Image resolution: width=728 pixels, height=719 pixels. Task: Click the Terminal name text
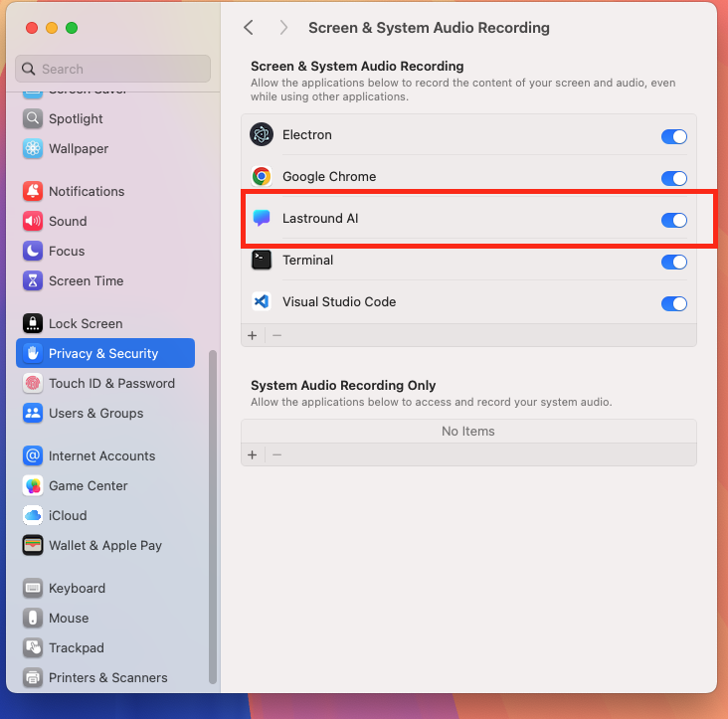[x=308, y=260]
